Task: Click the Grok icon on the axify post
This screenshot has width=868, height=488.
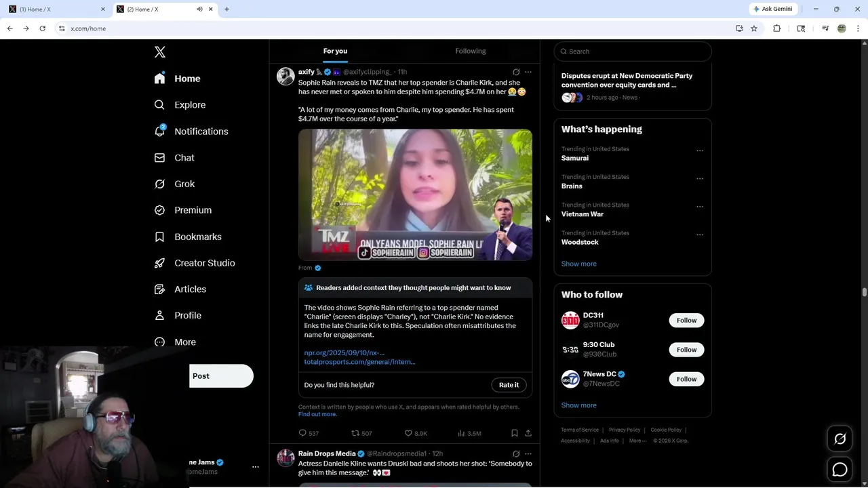Action: point(516,72)
